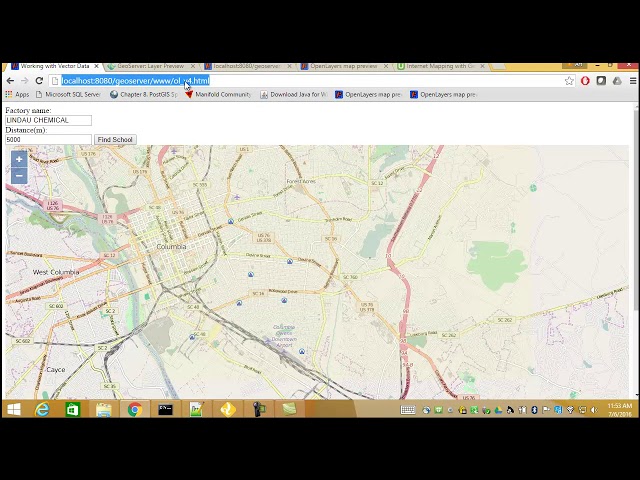Image resolution: width=640 pixels, height=480 pixels.
Task: Click the Distance(m) input field
Action: tap(48, 140)
